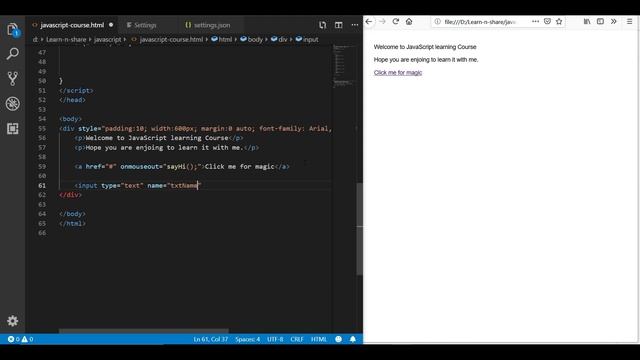
Task: Click the Firefox address bar URL
Action: click(480, 22)
